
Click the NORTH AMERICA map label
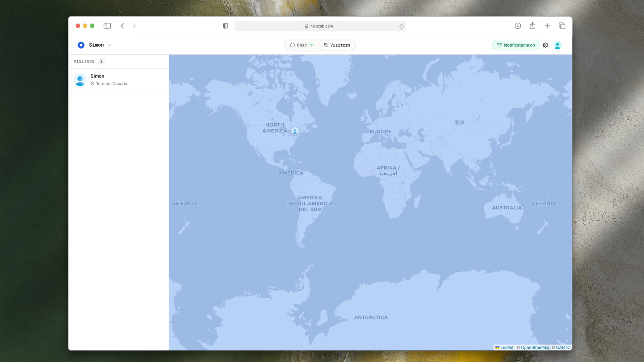(275, 128)
